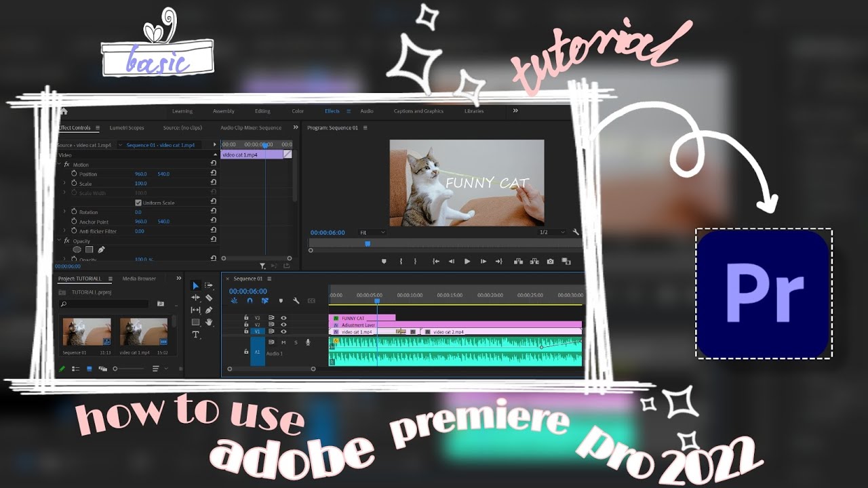Toggle the lock on track V2
868x488 pixels.
pos(247,325)
